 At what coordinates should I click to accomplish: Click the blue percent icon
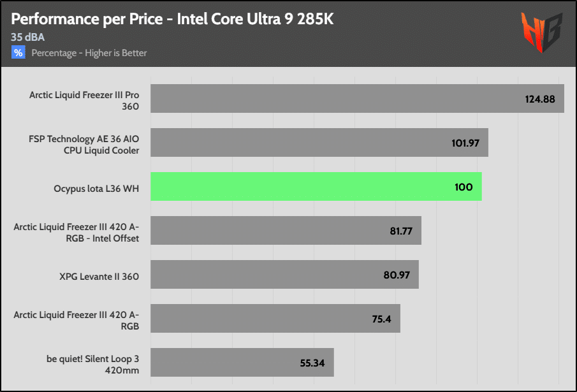pos(18,52)
